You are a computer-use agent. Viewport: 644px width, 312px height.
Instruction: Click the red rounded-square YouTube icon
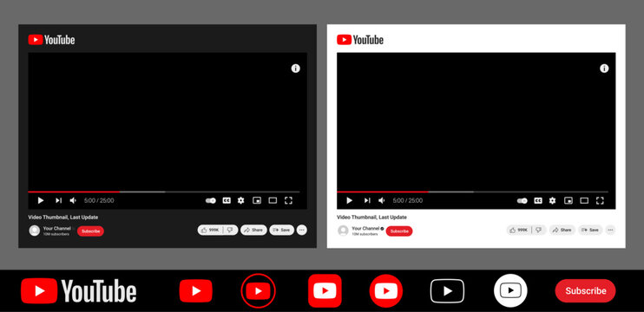pyautogui.click(x=325, y=290)
